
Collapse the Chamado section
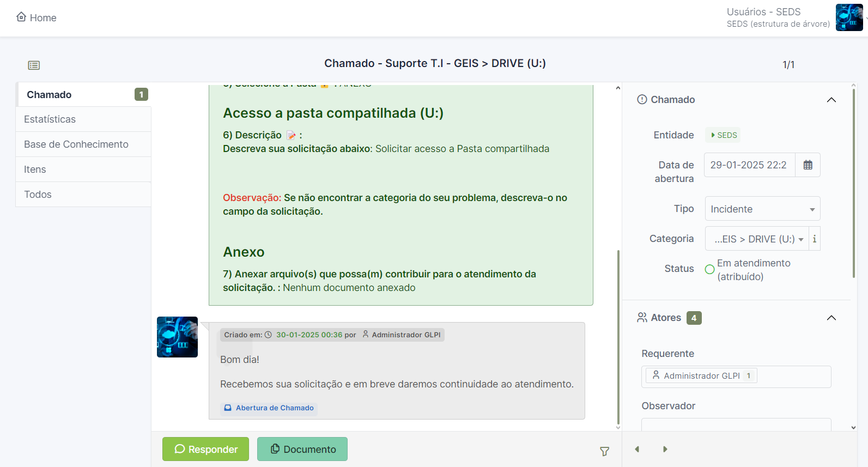click(831, 100)
